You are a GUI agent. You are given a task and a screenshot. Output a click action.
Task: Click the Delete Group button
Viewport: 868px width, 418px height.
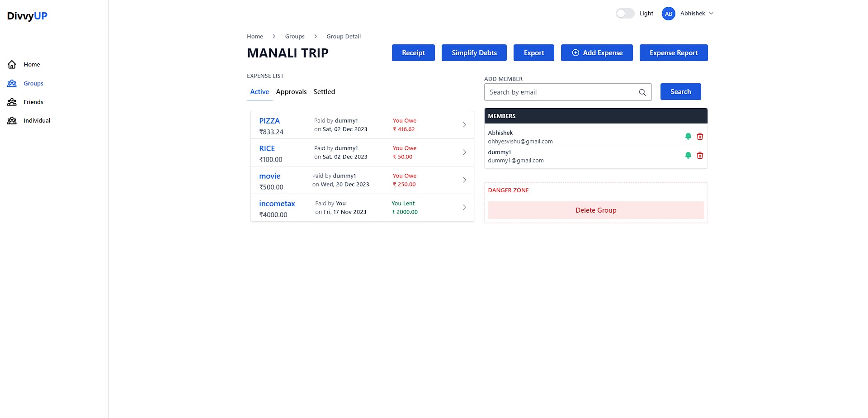[x=596, y=210]
